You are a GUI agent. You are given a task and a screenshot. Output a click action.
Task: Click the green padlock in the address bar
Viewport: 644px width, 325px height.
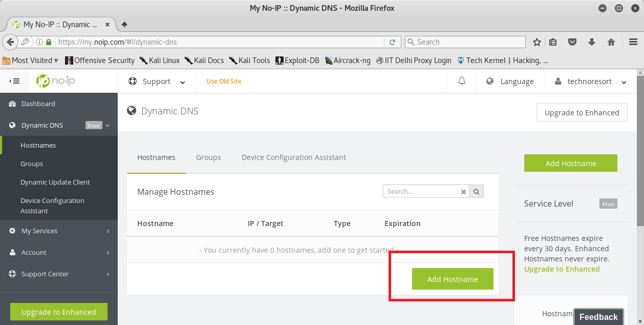point(49,42)
